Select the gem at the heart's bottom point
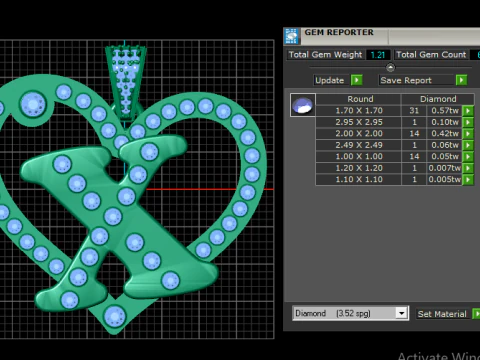This screenshot has width=480, height=360. [115, 316]
